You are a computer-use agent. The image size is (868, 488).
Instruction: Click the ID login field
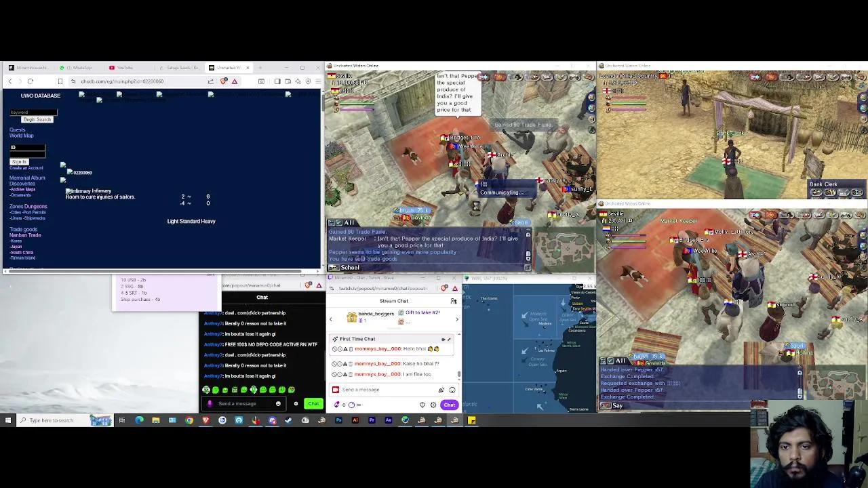(27, 148)
